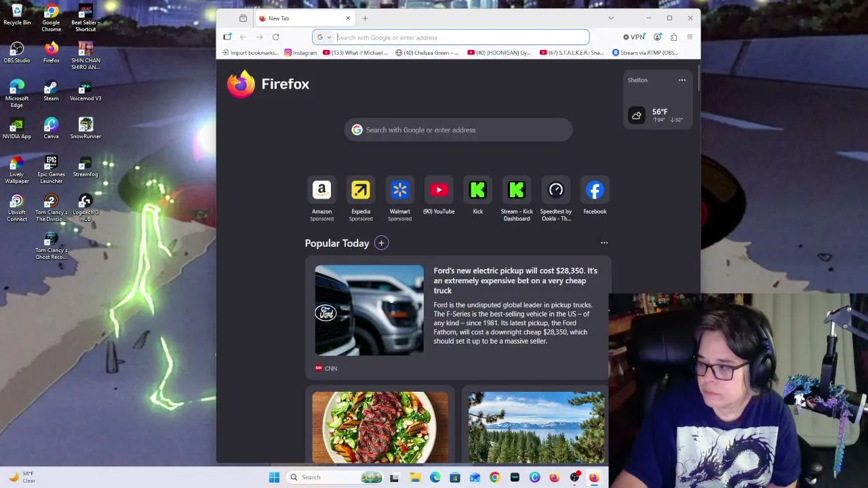
Task: Open the Firefox sidebar toggle icon
Action: [x=227, y=37]
